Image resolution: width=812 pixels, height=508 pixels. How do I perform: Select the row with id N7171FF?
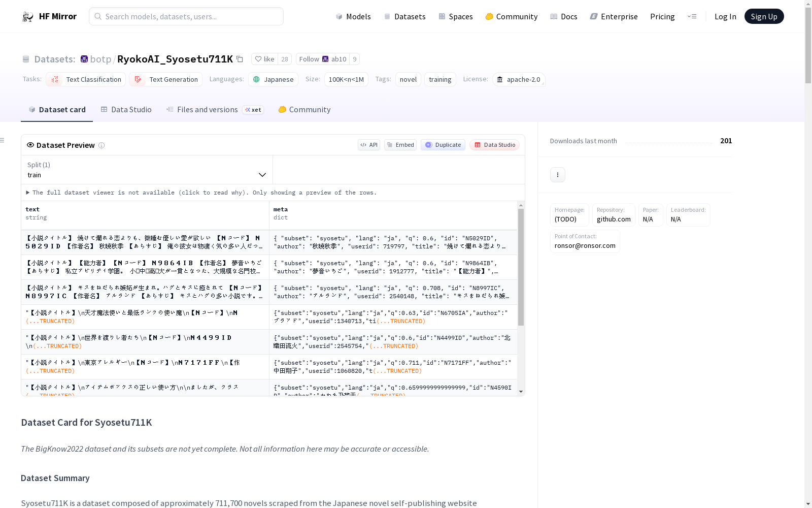(x=269, y=367)
